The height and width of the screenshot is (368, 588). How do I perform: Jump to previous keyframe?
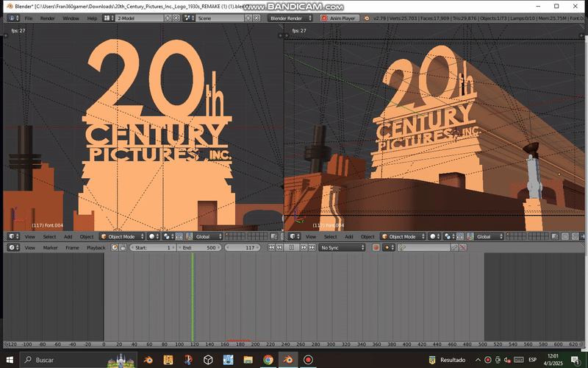(x=279, y=247)
